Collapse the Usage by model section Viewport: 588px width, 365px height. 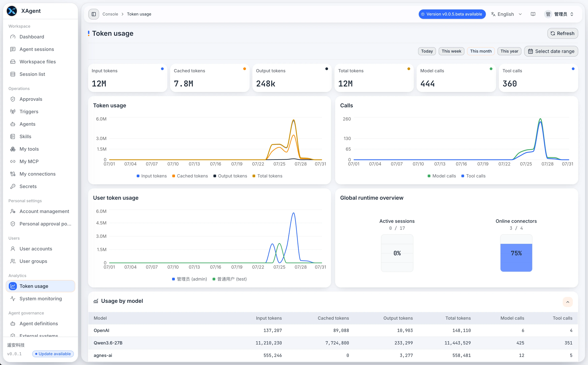pyautogui.click(x=568, y=302)
